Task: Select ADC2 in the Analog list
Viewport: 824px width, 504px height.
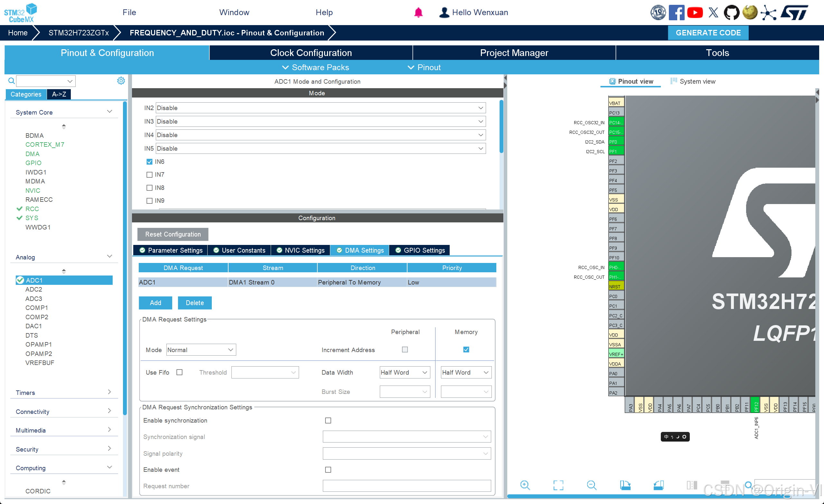Action: point(34,289)
